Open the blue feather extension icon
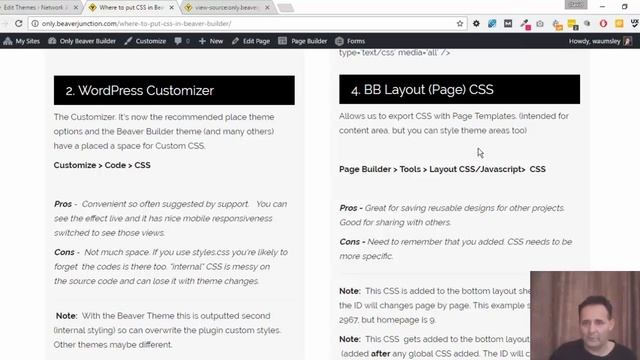The width and height of the screenshot is (640, 360). click(x=492, y=23)
